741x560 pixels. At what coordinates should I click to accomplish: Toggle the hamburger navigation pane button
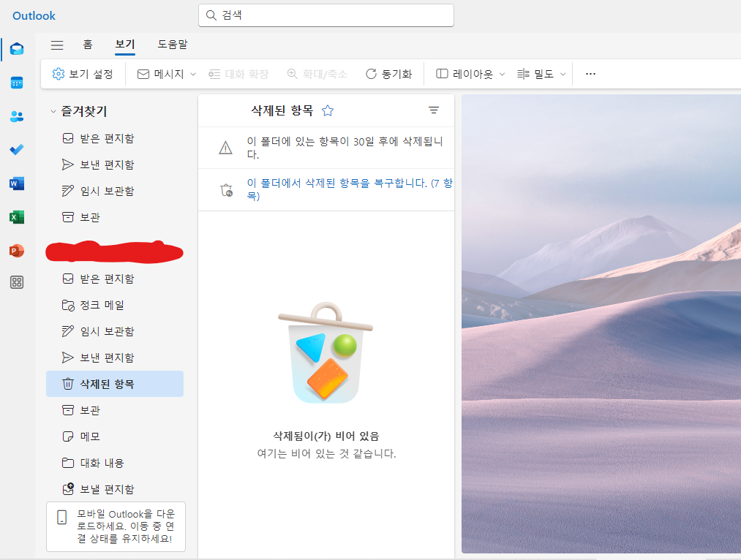(x=57, y=45)
